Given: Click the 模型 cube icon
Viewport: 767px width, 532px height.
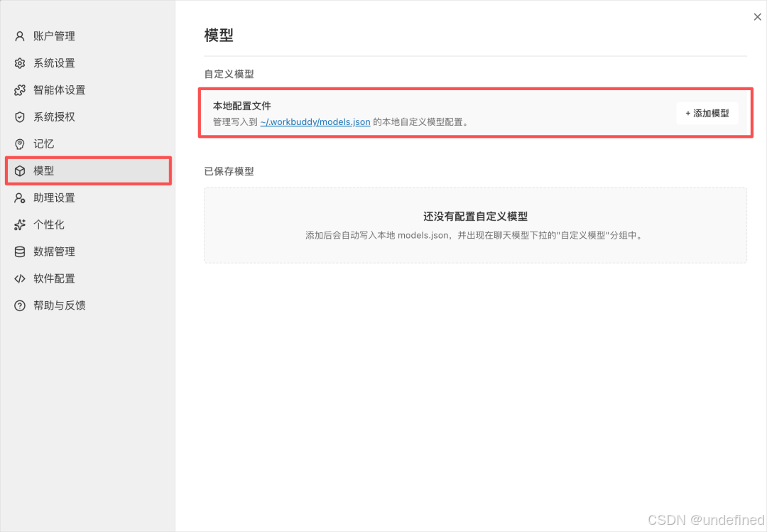Looking at the screenshot, I should click(20, 170).
